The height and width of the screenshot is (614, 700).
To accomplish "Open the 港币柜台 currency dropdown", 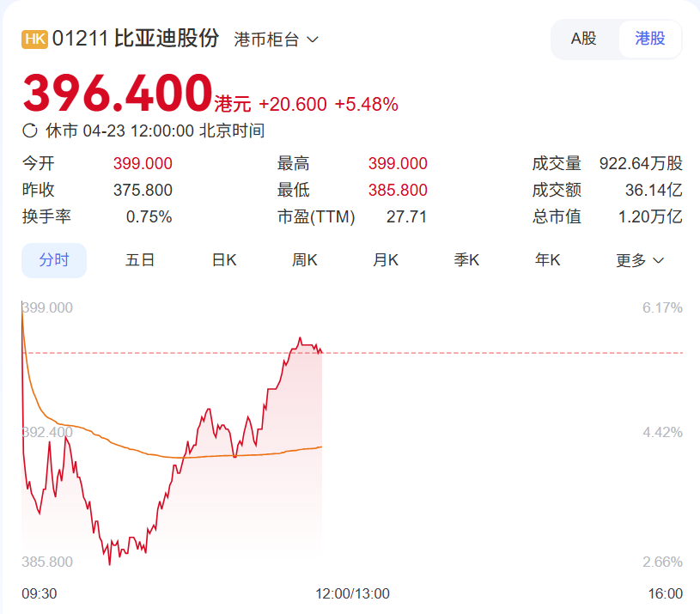I will tap(276, 40).
